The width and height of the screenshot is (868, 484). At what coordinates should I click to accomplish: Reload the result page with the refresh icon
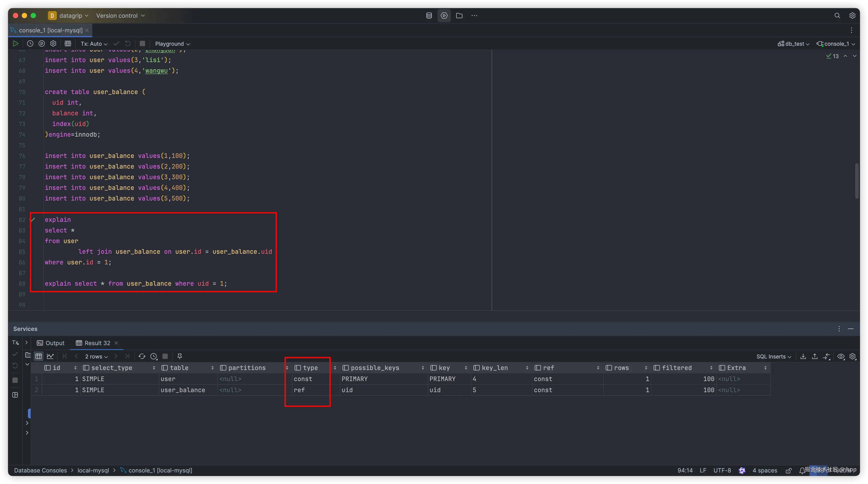(142, 356)
